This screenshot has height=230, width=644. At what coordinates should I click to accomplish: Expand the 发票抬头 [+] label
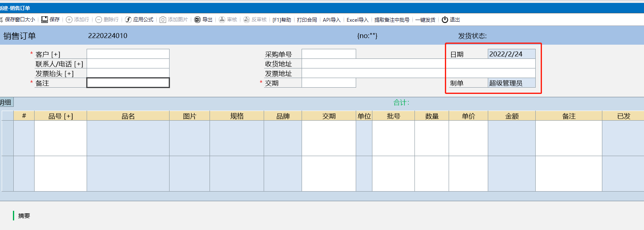click(55, 73)
